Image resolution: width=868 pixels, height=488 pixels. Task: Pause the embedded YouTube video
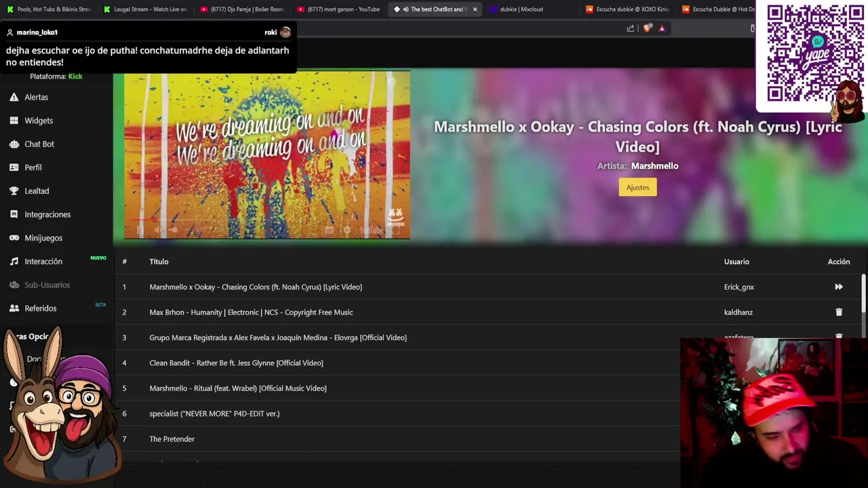[x=140, y=230]
